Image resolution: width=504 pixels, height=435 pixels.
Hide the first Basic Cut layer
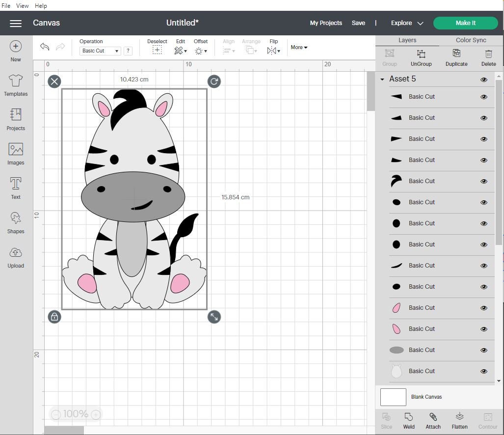[x=484, y=97]
